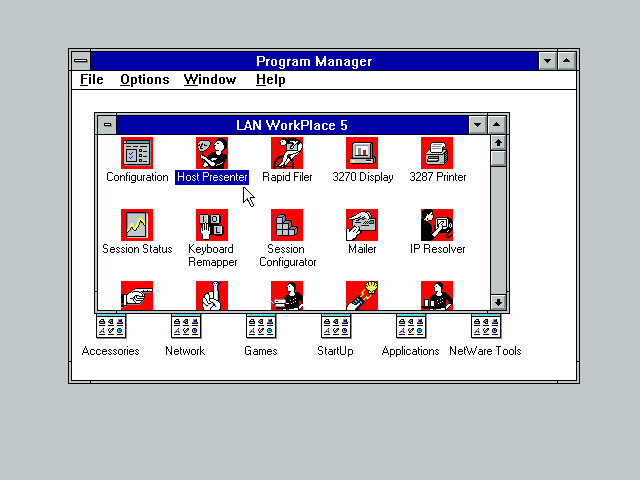This screenshot has width=640, height=480.
Task: Open the Help menu
Action: tap(270, 80)
